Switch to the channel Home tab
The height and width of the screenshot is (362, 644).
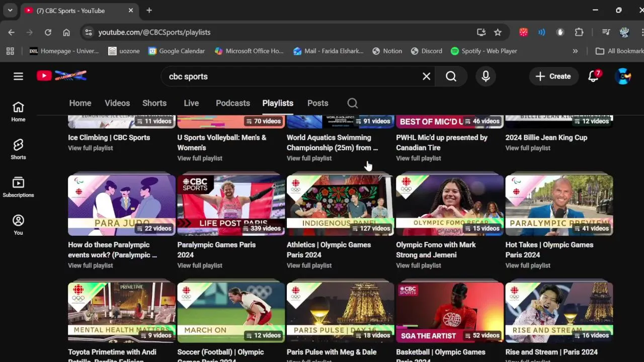click(80, 103)
